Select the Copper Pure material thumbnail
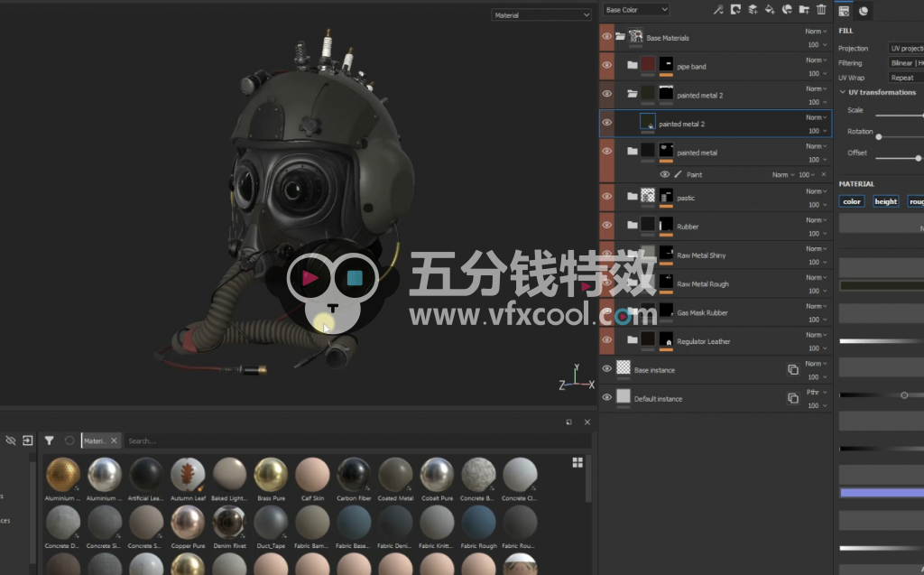Screen dimensions: 924x575 point(188,522)
